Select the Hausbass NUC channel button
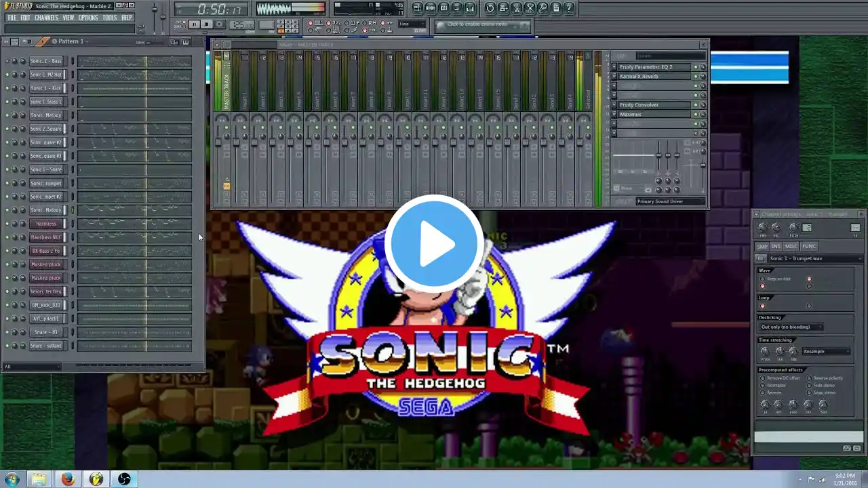 pos(46,237)
